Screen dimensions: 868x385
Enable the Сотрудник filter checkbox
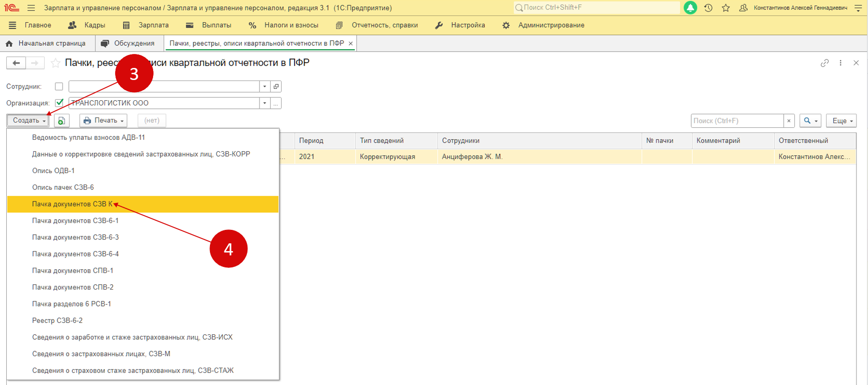pyautogui.click(x=59, y=87)
